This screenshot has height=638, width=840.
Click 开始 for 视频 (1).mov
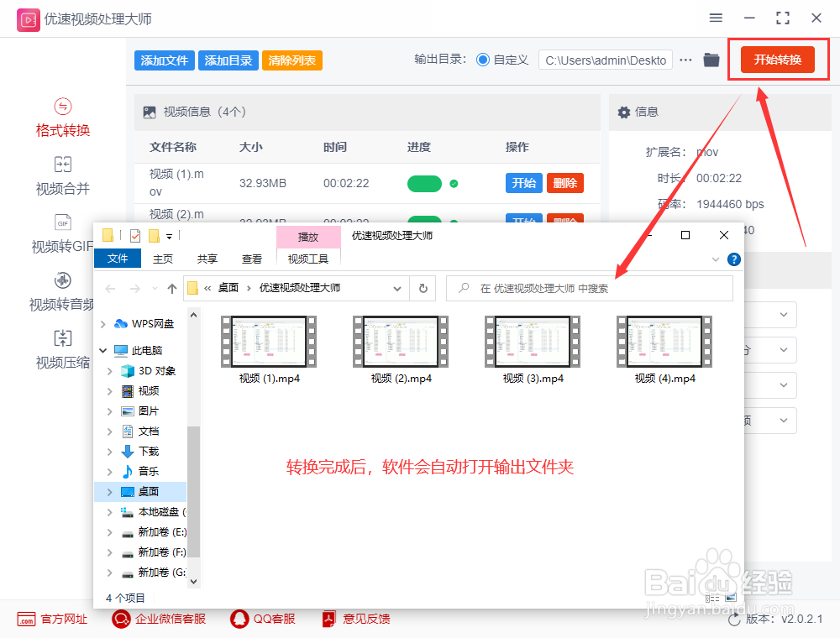coord(523,183)
